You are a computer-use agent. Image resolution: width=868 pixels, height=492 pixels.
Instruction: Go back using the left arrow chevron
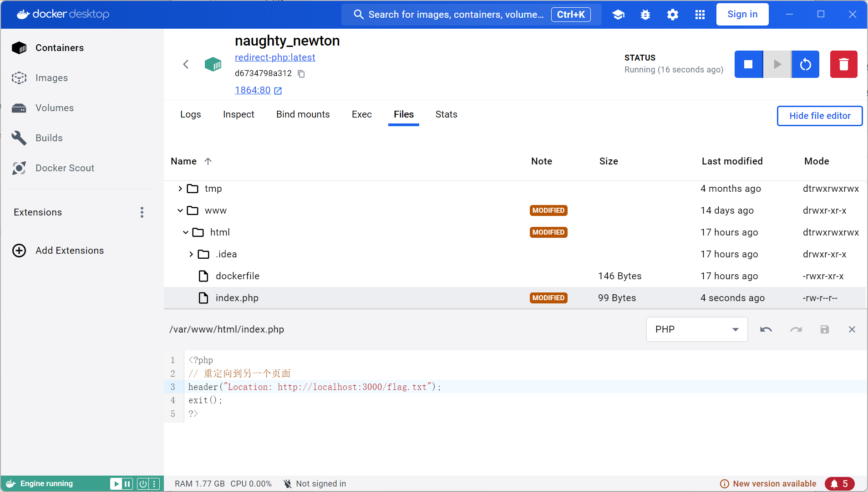tap(186, 64)
